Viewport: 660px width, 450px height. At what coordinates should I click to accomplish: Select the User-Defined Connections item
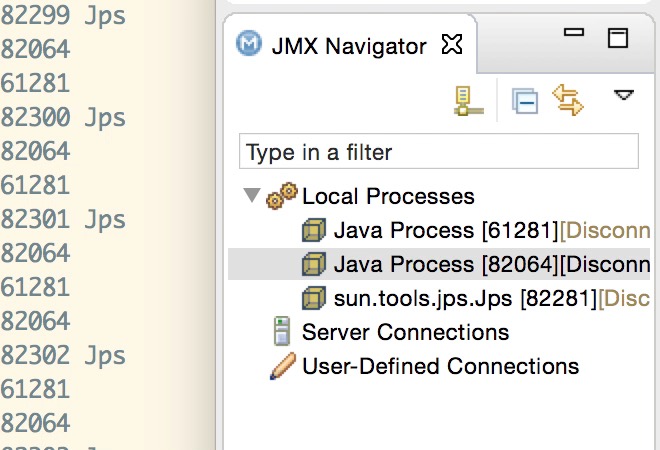[x=440, y=366]
